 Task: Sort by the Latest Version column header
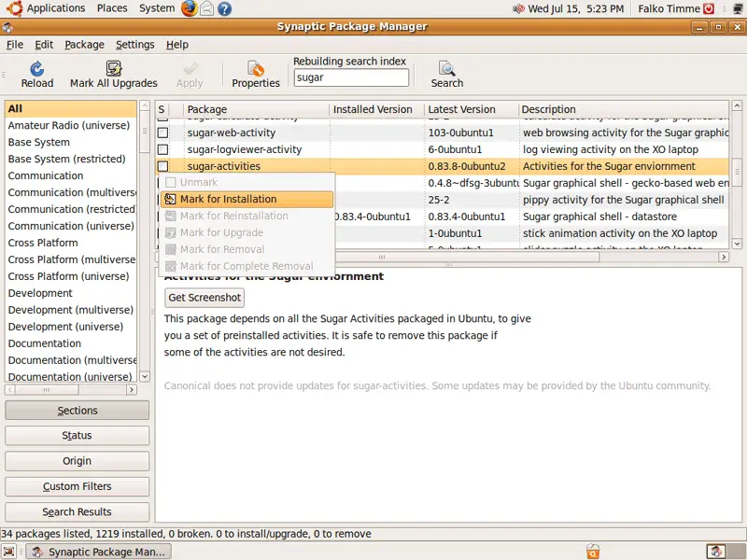pyautogui.click(x=472, y=109)
